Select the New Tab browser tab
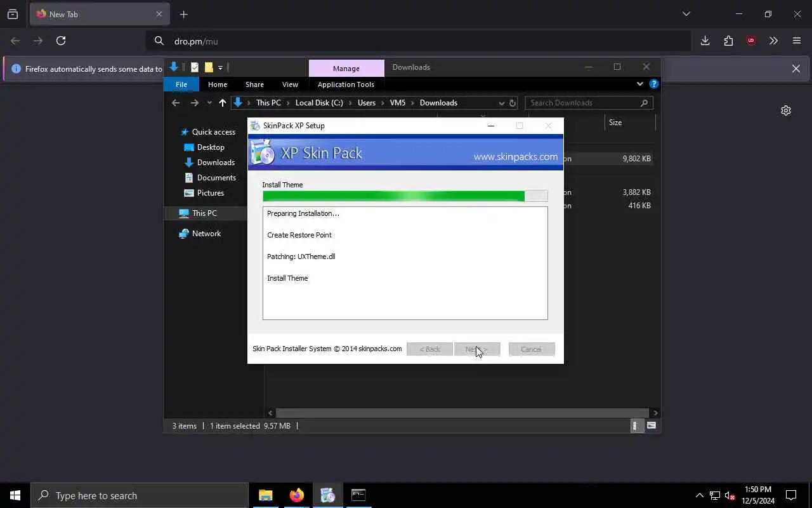 pyautogui.click(x=98, y=14)
